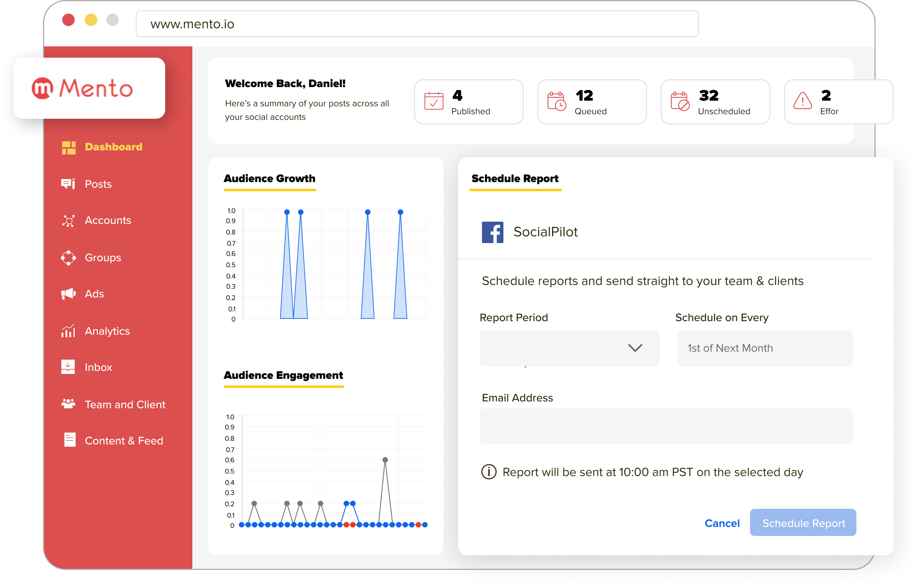Click the info icon next to report time
The height and width of the screenshot is (588, 922).
point(489,473)
